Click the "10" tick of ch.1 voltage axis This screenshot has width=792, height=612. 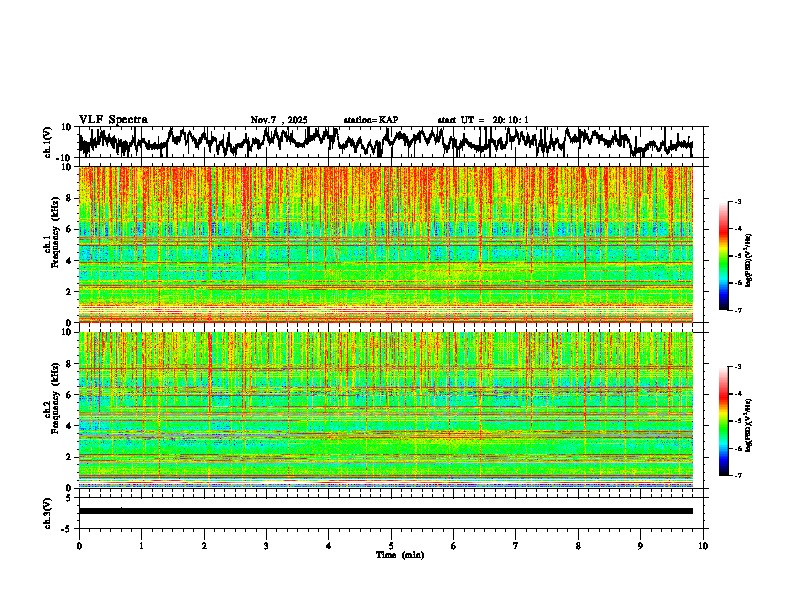point(66,127)
